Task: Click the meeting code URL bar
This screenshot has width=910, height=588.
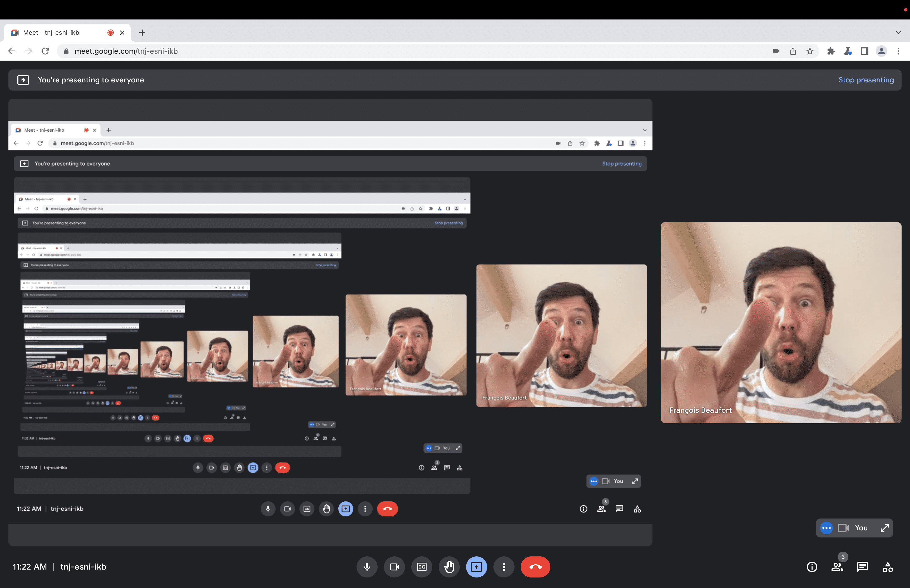Action: point(127,51)
